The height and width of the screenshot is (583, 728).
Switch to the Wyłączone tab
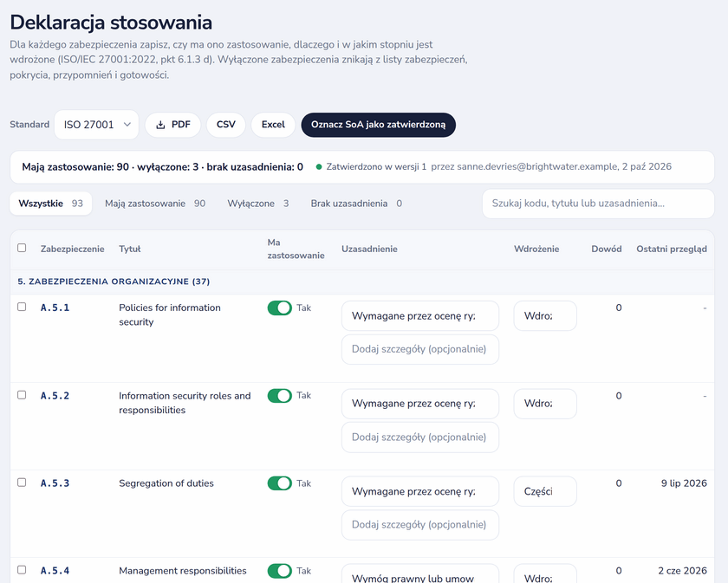pyautogui.click(x=258, y=204)
